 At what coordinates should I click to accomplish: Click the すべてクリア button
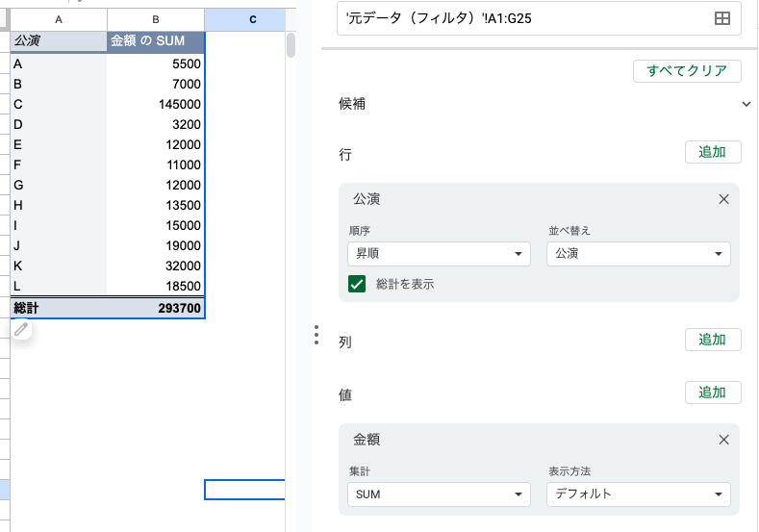pyautogui.click(x=687, y=71)
